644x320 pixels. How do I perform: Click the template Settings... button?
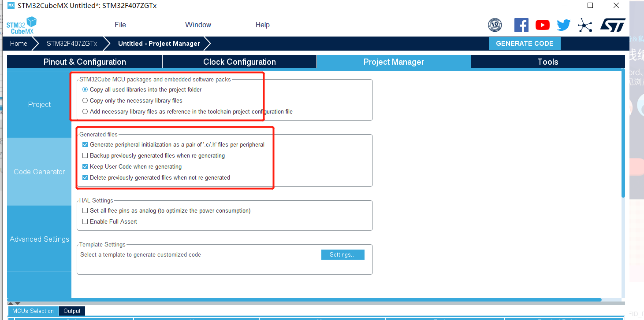tap(342, 254)
